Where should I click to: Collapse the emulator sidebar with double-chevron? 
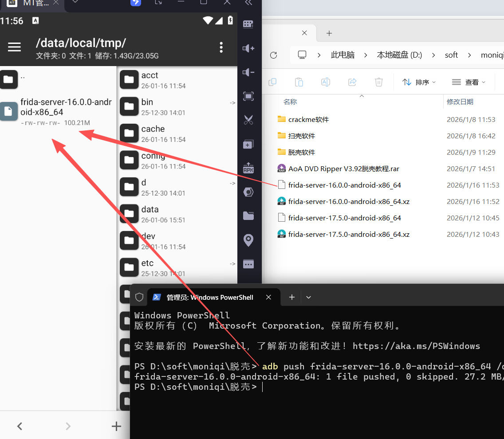[248, 3]
